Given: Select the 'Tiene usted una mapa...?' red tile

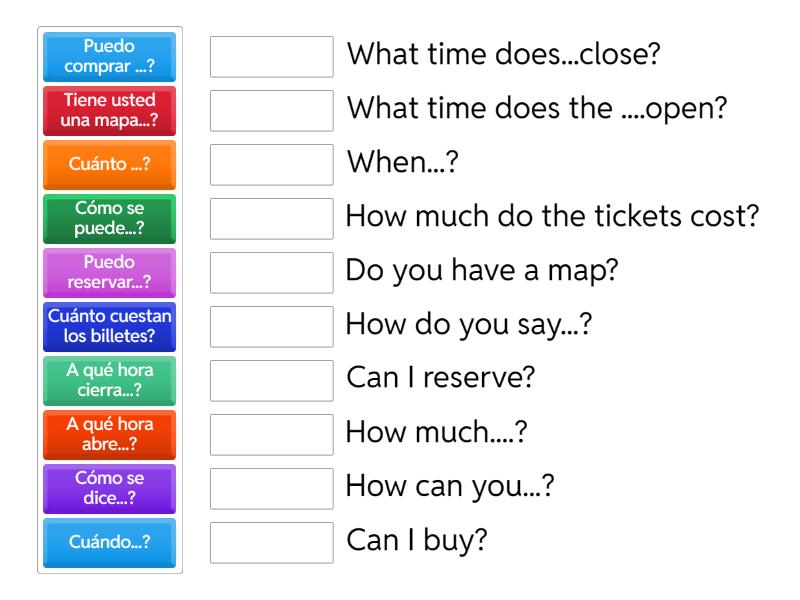Looking at the screenshot, I should click(x=110, y=111).
